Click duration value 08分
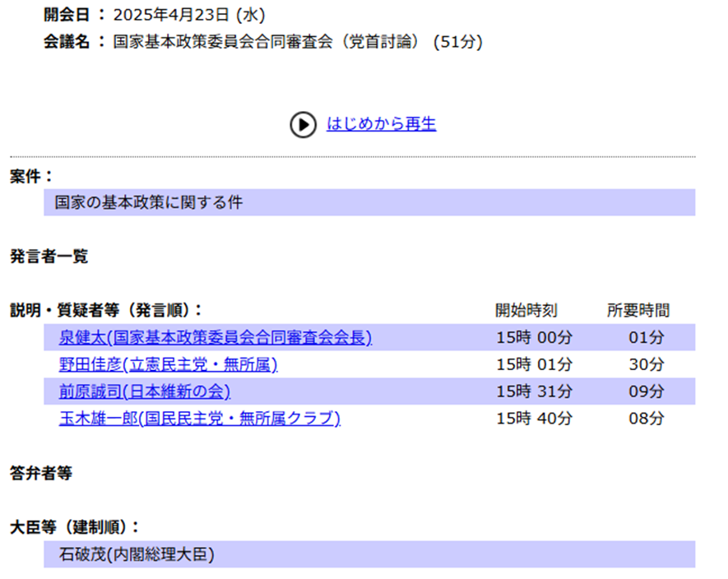 [x=647, y=418]
